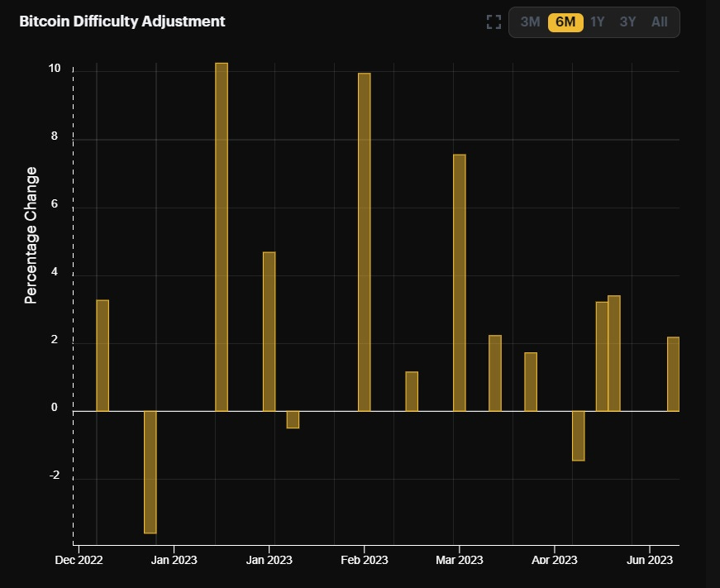The image size is (720, 588).
Task: Click the Dec 2022 x-axis label
Action: pos(79,560)
